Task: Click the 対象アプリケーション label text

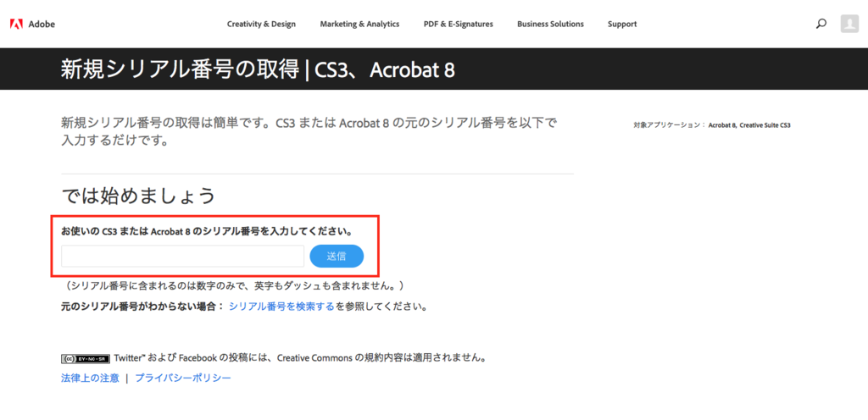Action: (669, 125)
